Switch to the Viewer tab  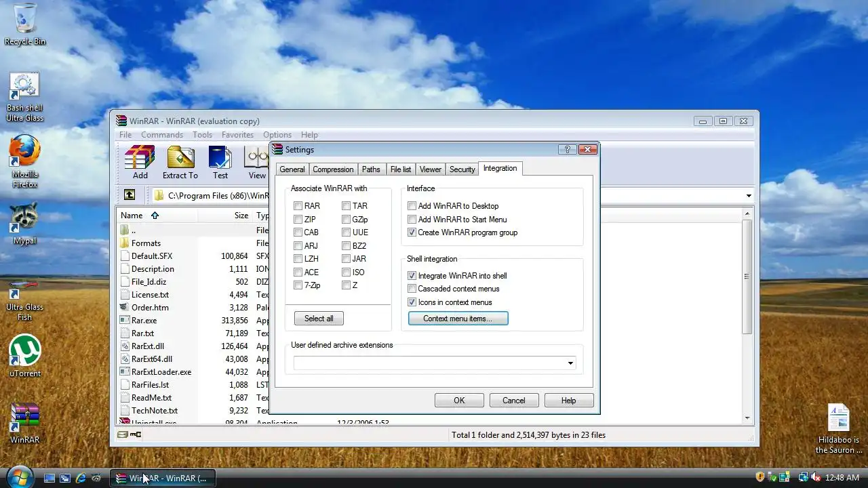tap(430, 169)
